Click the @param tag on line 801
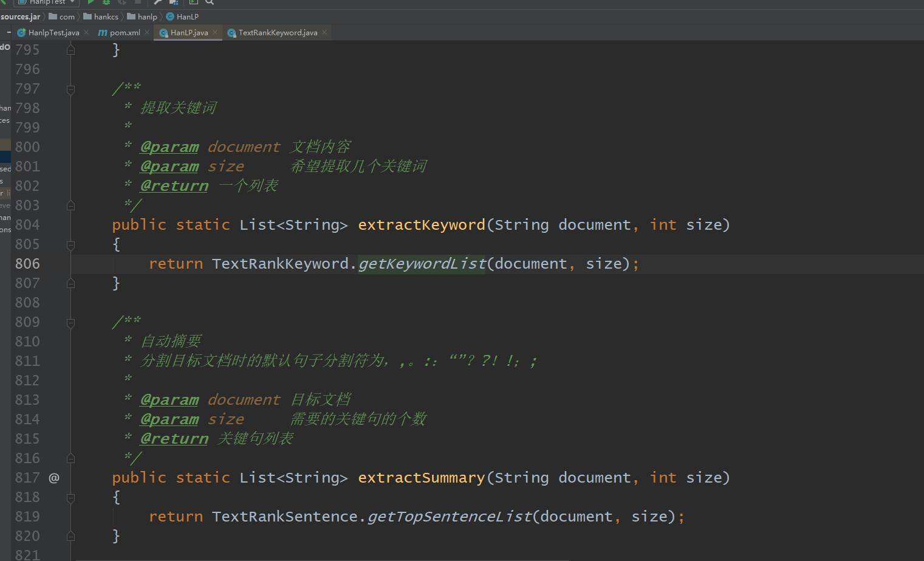Image resolution: width=924 pixels, height=561 pixels. coord(169,167)
